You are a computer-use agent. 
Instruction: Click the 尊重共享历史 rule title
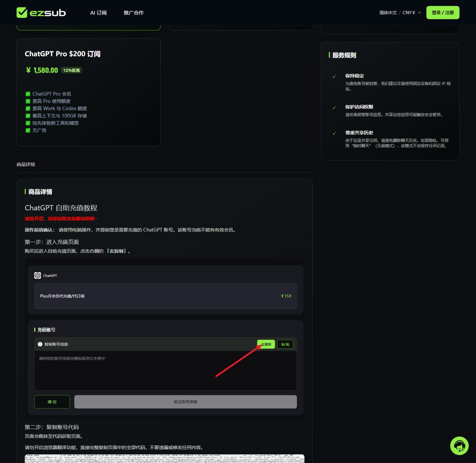pos(359,133)
